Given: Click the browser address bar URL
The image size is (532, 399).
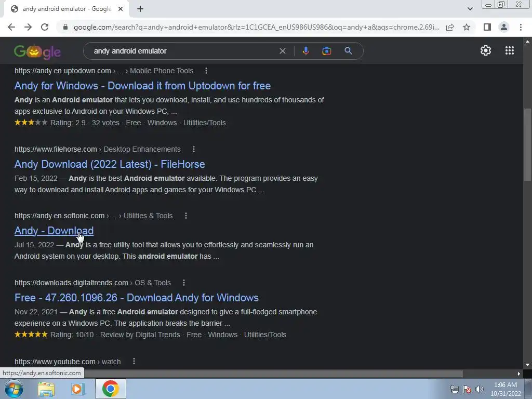Looking at the screenshot, I should click(x=257, y=27).
